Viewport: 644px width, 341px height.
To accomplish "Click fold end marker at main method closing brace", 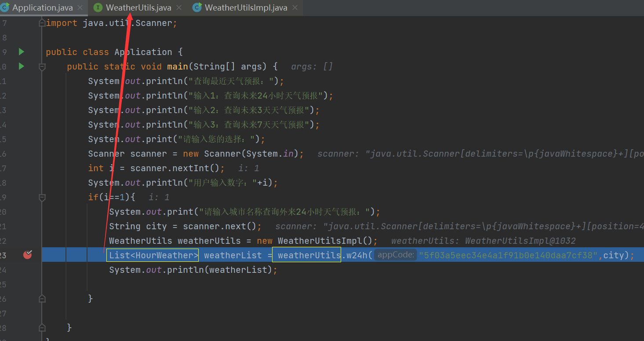I will click(x=42, y=328).
